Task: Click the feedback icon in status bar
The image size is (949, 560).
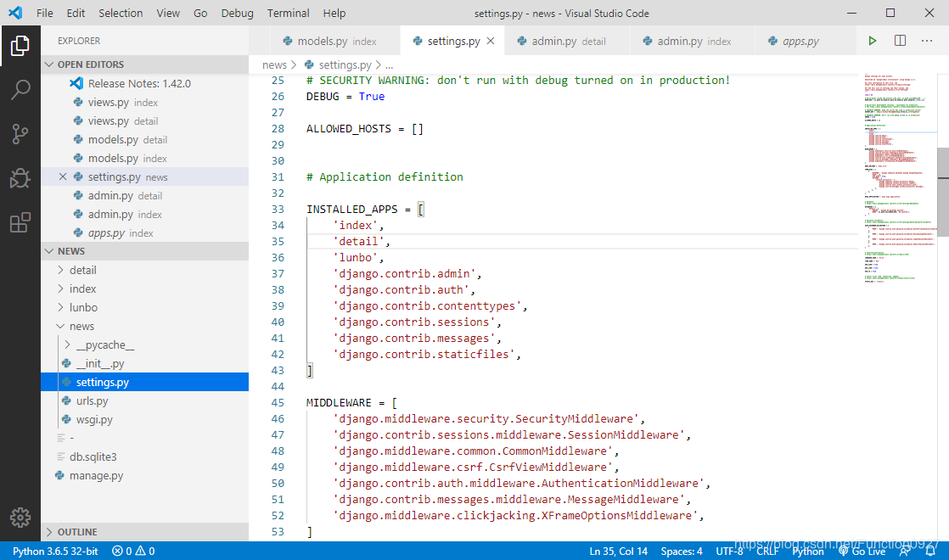Action: click(905, 551)
